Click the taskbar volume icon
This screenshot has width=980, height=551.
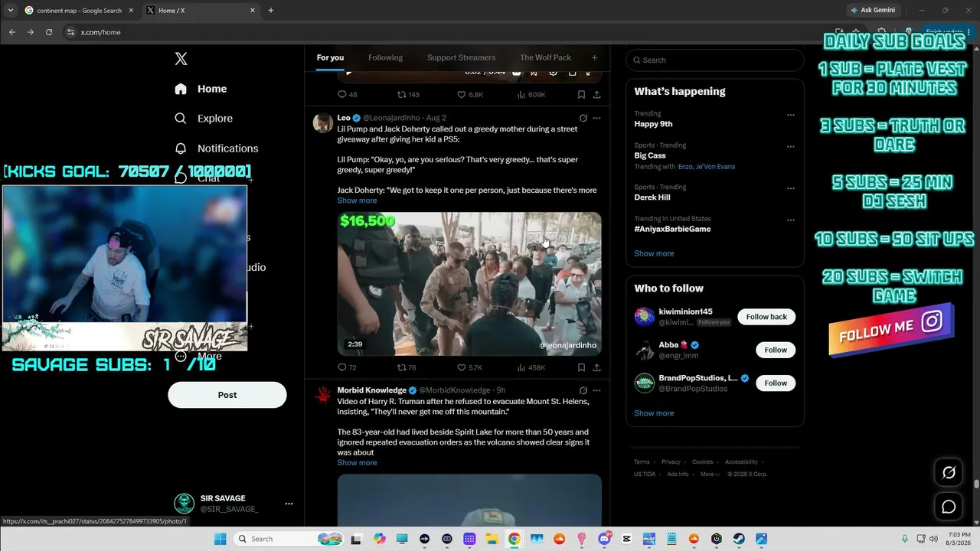(933, 539)
